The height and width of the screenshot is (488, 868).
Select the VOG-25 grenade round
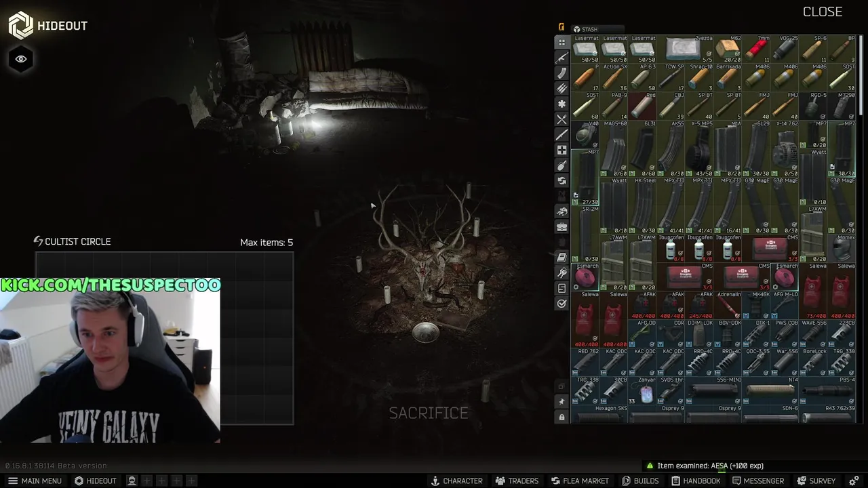click(x=785, y=49)
